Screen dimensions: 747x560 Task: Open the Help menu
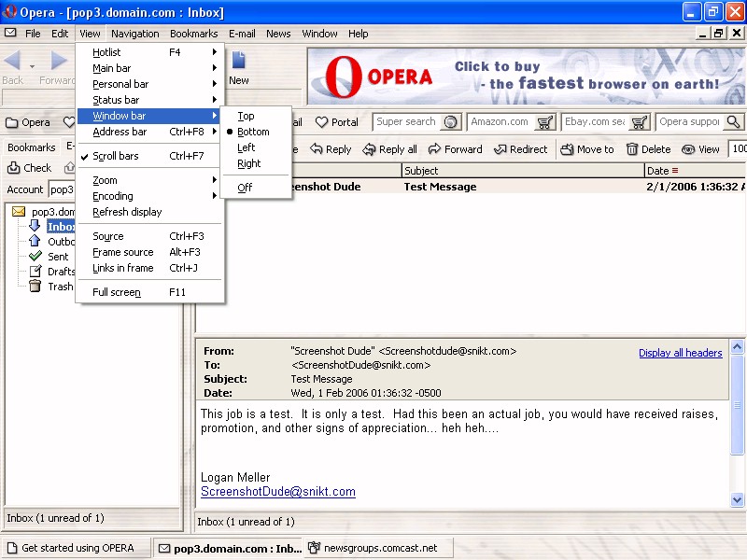[358, 34]
